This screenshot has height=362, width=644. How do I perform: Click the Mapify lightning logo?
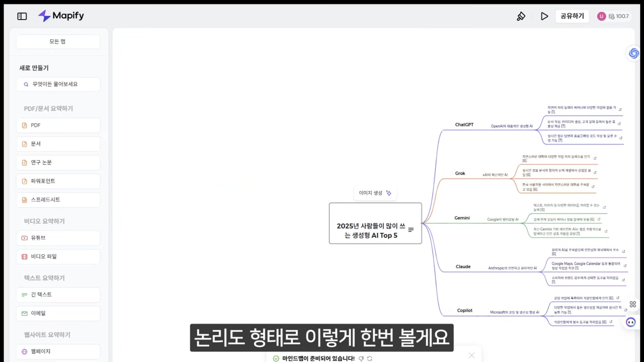(x=44, y=16)
